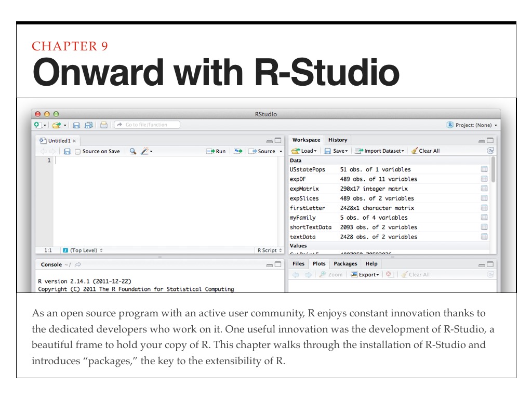Open the Import Dataset menu
The width and height of the screenshot is (532, 399).
tap(380, 151)
